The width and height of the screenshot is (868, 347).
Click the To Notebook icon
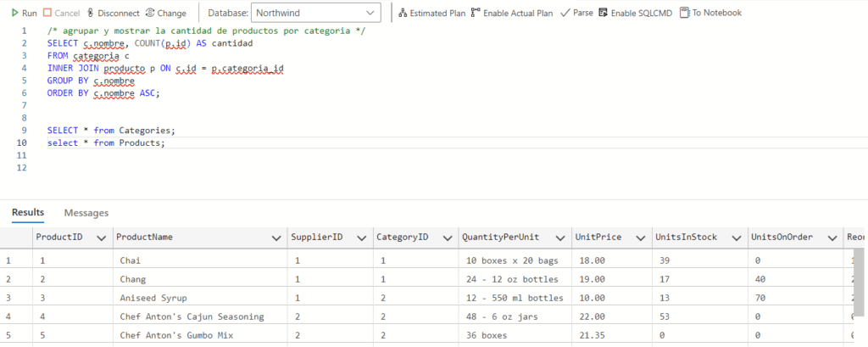pos(684,13)
